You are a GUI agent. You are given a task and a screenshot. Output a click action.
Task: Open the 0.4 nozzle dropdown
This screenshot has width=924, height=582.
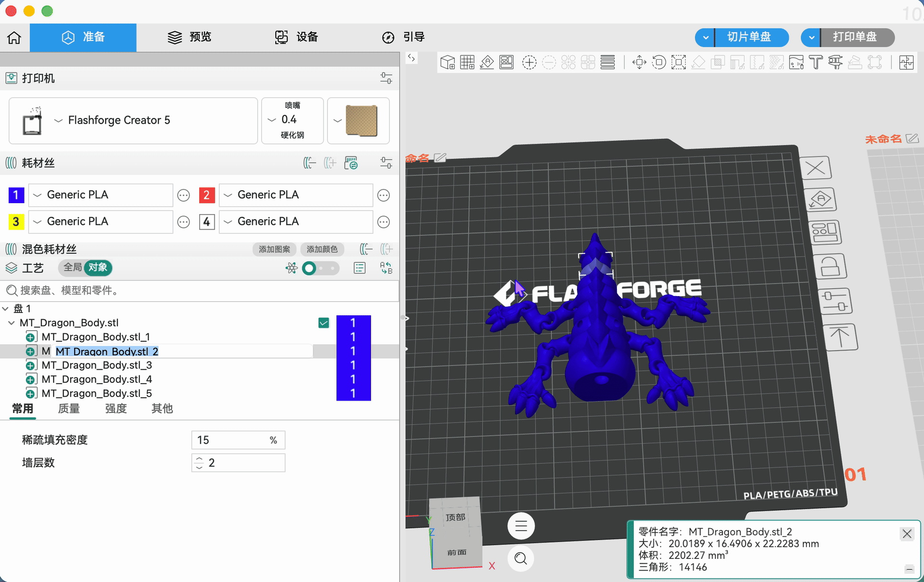[x=292, y=120]
